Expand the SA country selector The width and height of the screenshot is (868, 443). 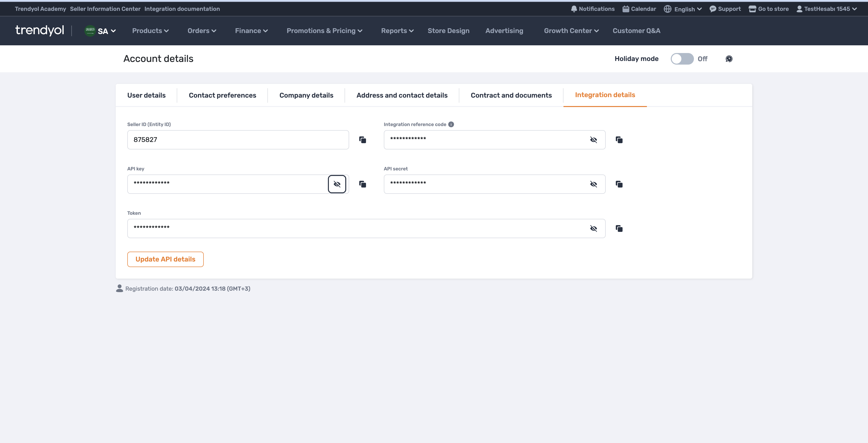point(100,31)
